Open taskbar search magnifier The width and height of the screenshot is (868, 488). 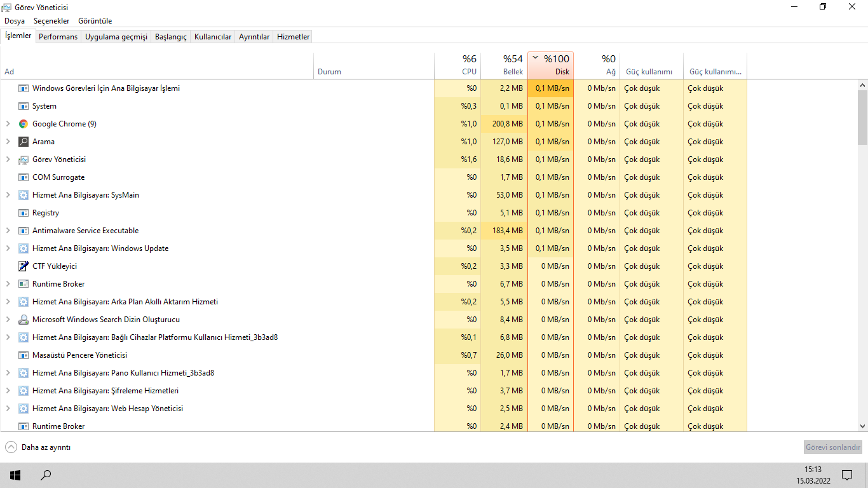coord(46,475)
